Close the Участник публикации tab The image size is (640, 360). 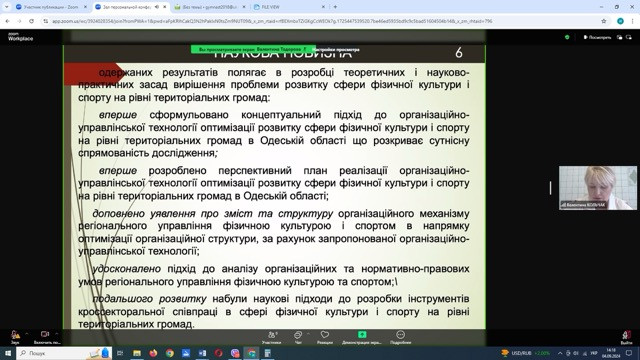coord(85,7)
